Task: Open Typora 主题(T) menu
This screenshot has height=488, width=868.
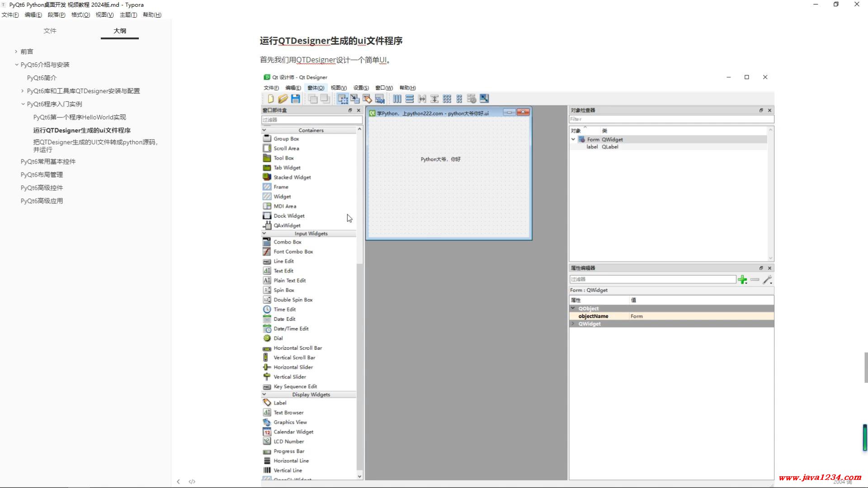Action: (x=128, y=15)
